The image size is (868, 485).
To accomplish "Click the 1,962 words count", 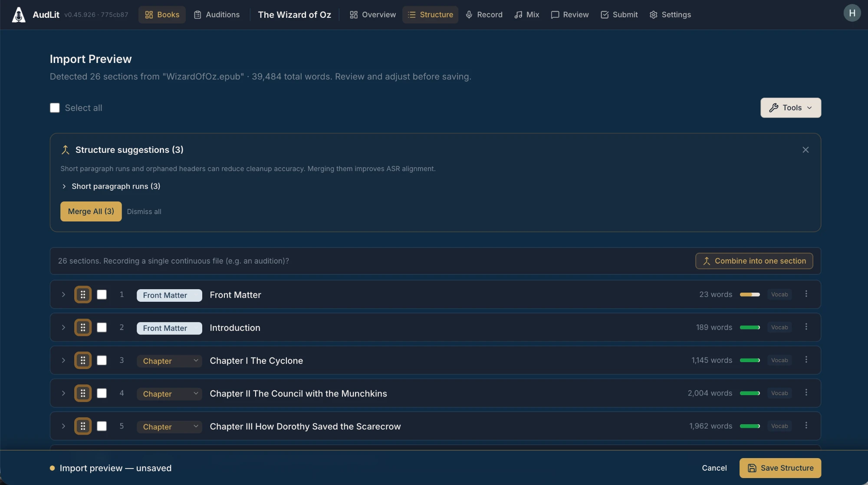I will pos(711,426).
